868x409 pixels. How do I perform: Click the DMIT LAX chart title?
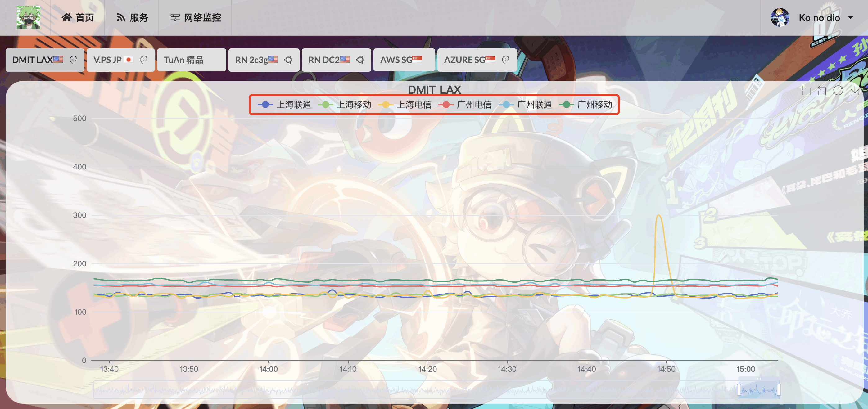[434, 90]
